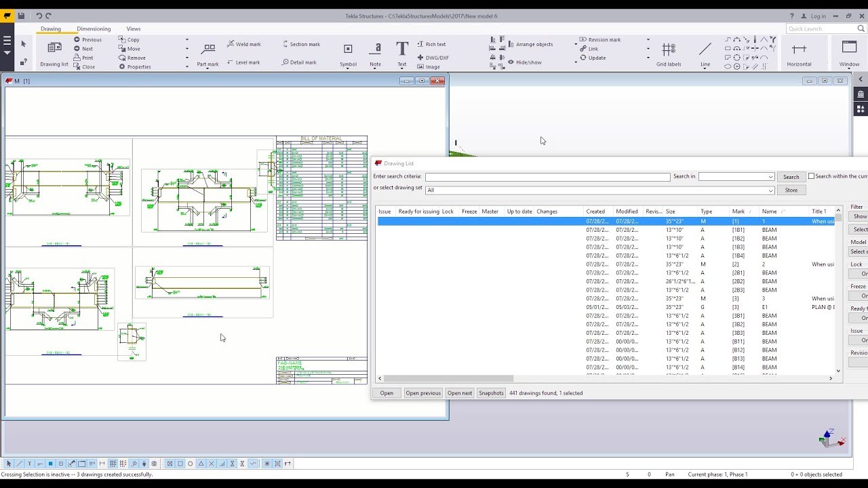
Task: Expand the right side panel chevron
Action: [x=861, y=80]
